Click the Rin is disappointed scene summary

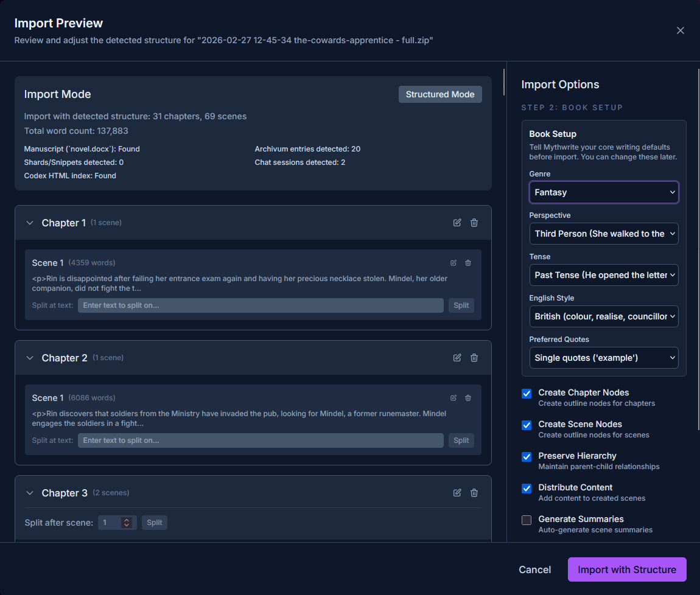[240, 284]
